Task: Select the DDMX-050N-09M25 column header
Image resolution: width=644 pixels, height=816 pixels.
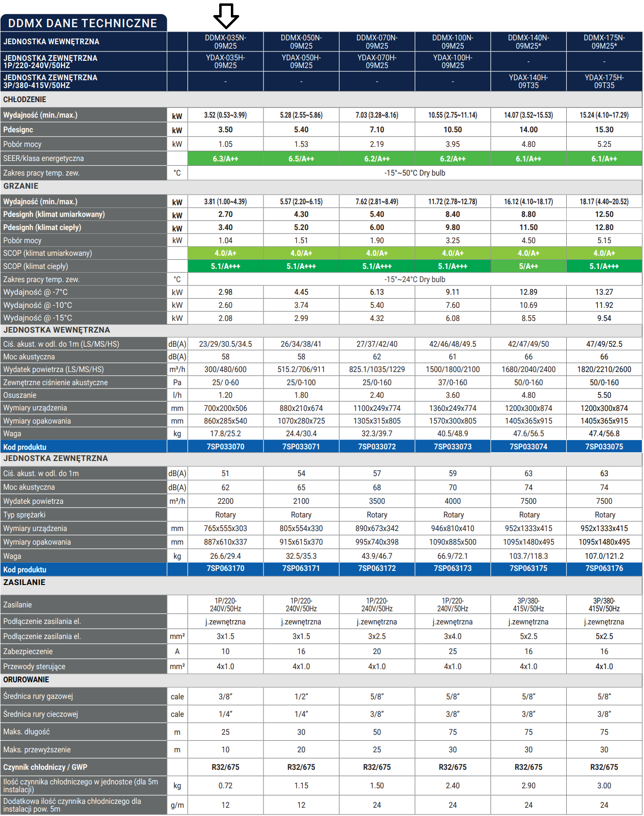Action: pyautogui.click(x=301, y=42)
